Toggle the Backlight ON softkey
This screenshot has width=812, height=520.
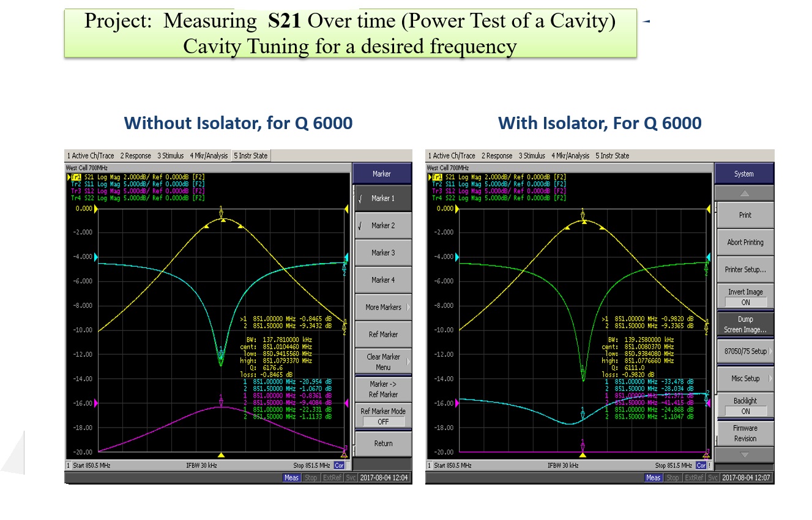tap(745, 406)
